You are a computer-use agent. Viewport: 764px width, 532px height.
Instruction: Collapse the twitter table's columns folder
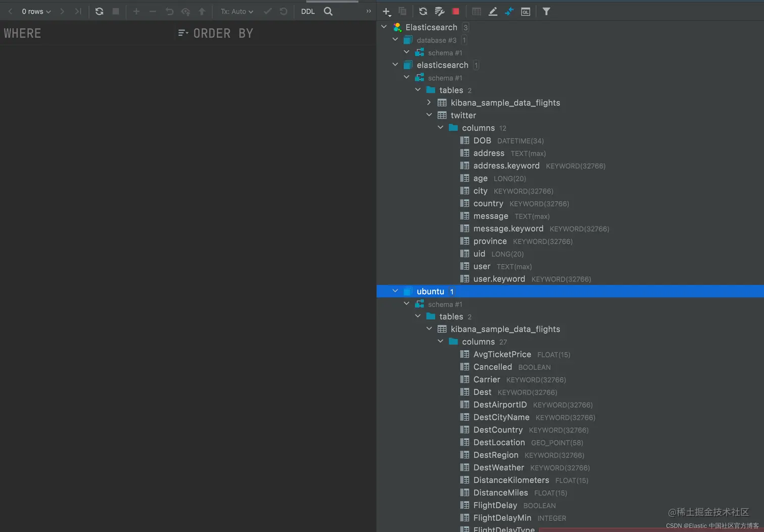click(x=440, y=127)
